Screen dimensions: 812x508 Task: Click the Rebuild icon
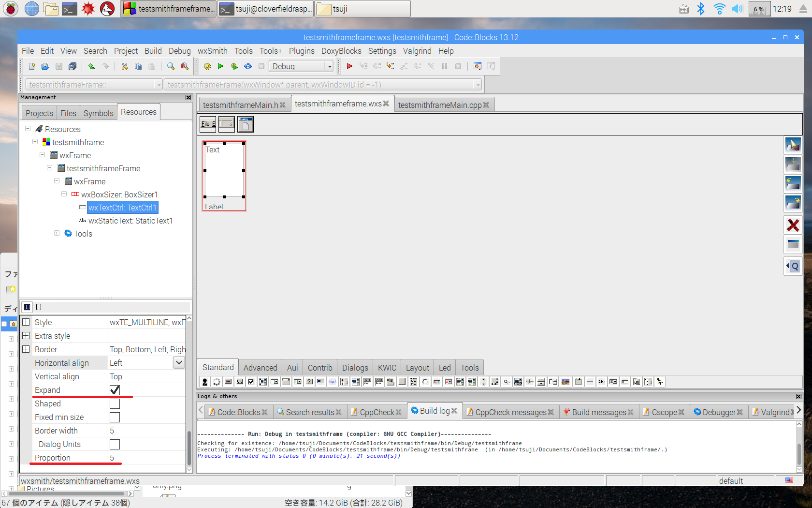pyautogui.click(x=248, y=66)
